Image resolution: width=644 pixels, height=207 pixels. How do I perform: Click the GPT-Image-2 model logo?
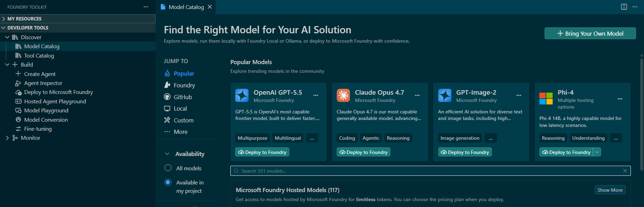(x=445, y=95)
